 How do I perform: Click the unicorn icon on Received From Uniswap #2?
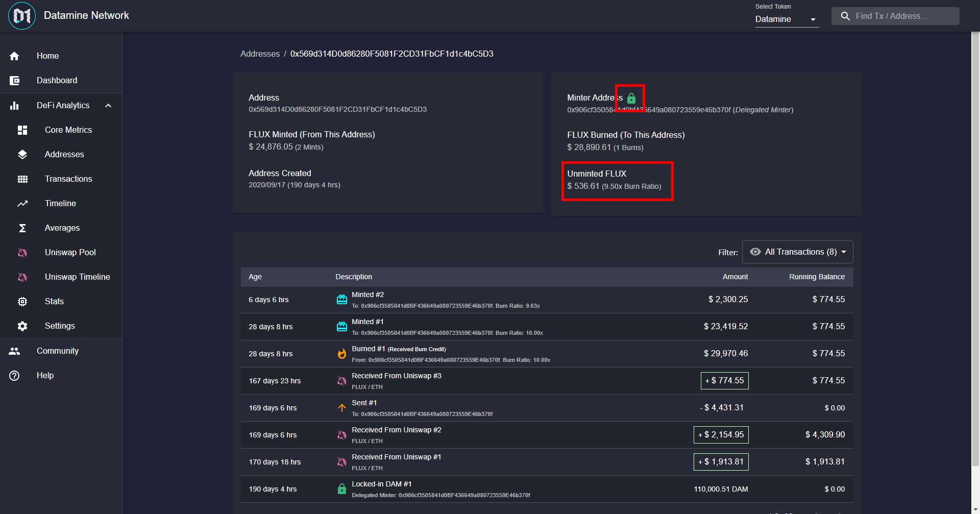[342, 435]
